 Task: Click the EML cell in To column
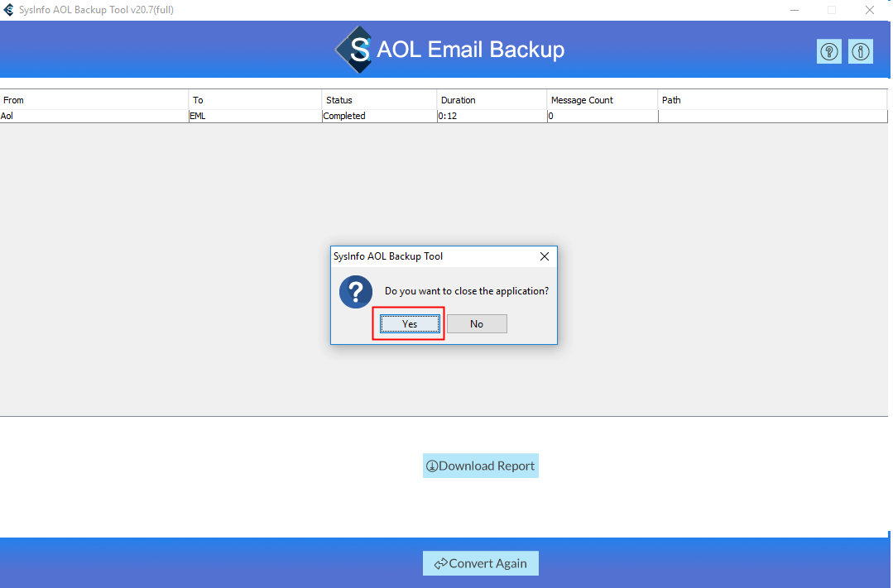[255, 116]
